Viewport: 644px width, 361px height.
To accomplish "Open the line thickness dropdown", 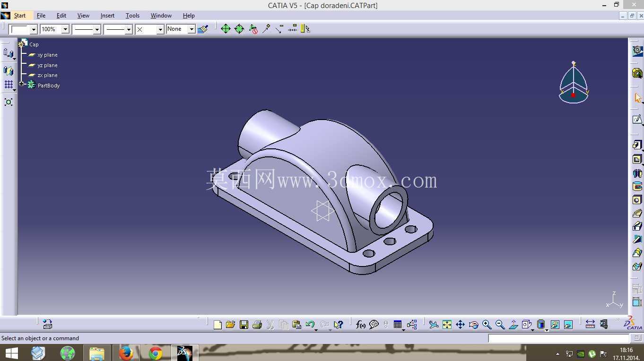I will [97, 29].
